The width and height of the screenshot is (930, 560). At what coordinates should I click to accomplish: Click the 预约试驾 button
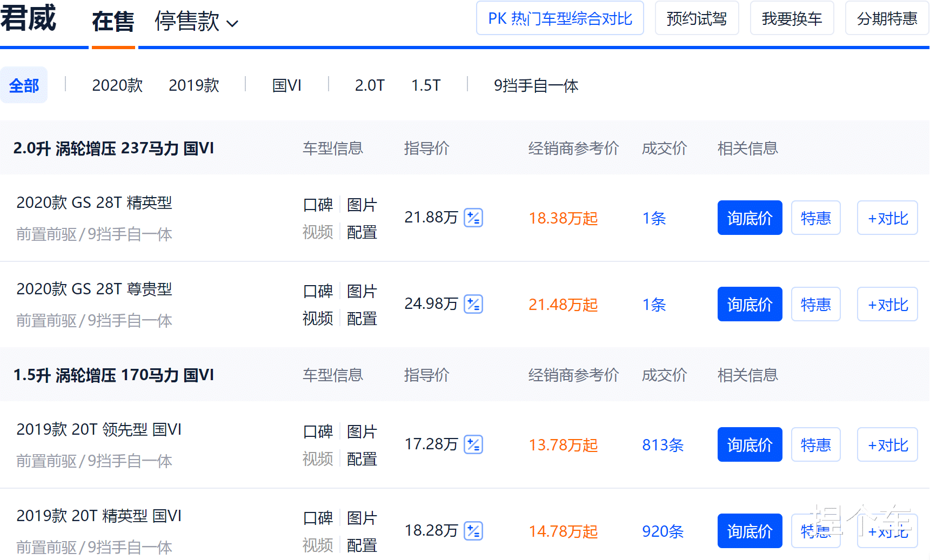pyautogui.click(x=697, y=18)
